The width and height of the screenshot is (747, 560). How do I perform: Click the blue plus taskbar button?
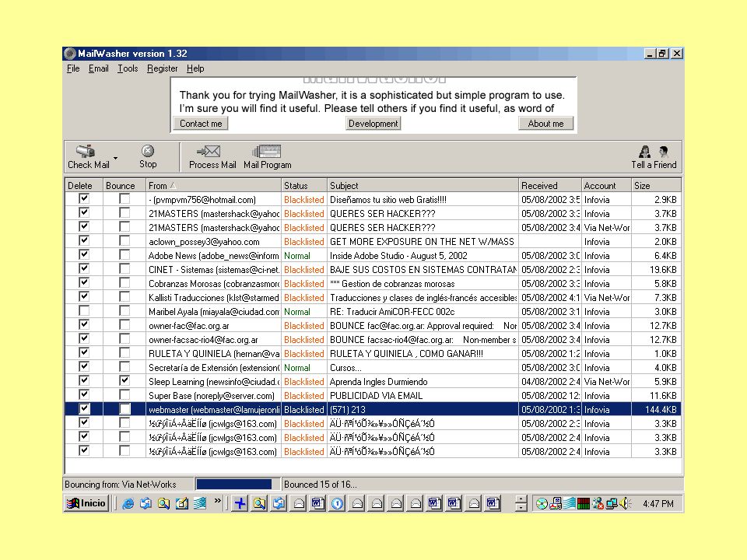click(x=240, y=503)
